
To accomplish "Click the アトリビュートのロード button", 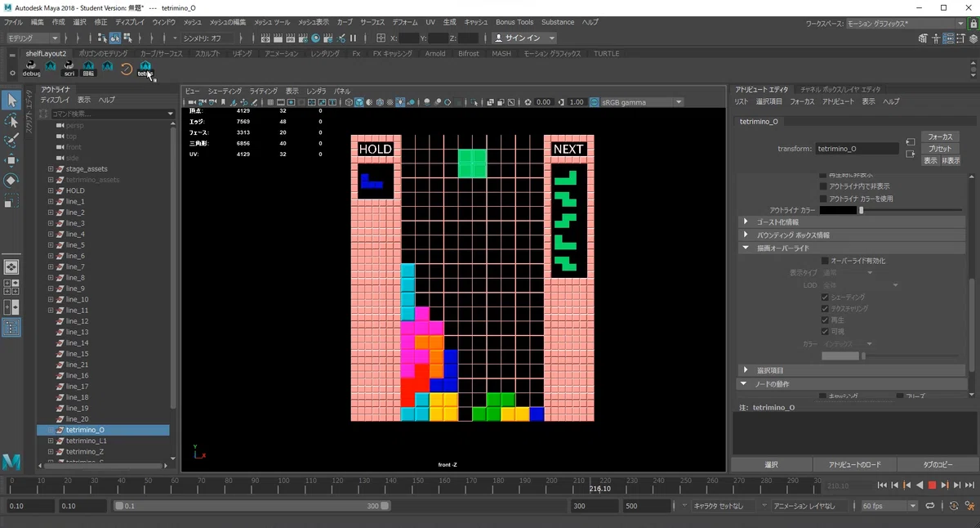I will click(x=854, y=464).
